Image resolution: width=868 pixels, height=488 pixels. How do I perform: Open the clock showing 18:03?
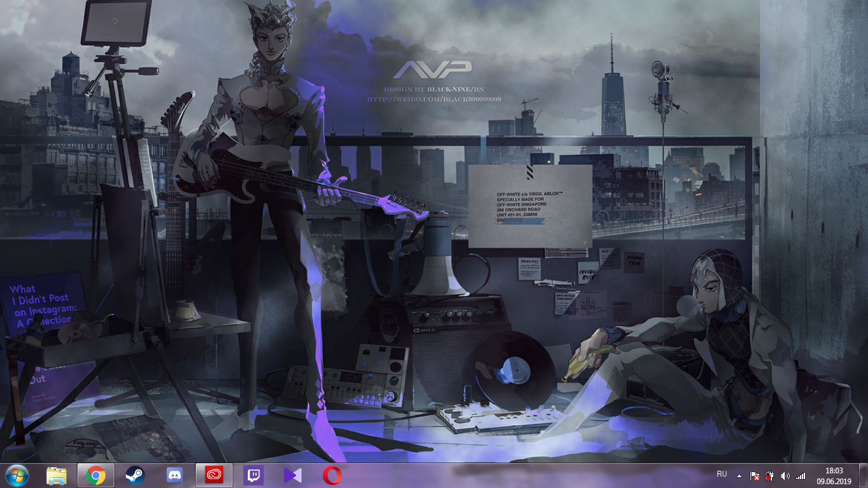[834, 475]
